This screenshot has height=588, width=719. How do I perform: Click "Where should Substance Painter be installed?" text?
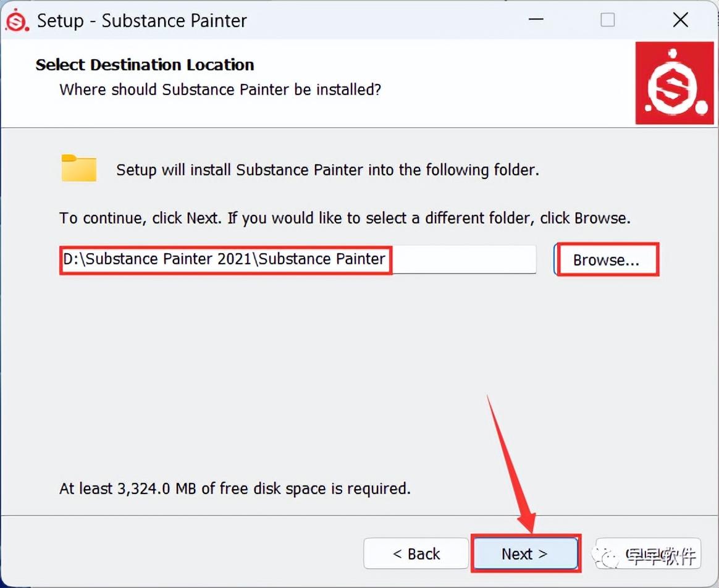tap(220, 90)
